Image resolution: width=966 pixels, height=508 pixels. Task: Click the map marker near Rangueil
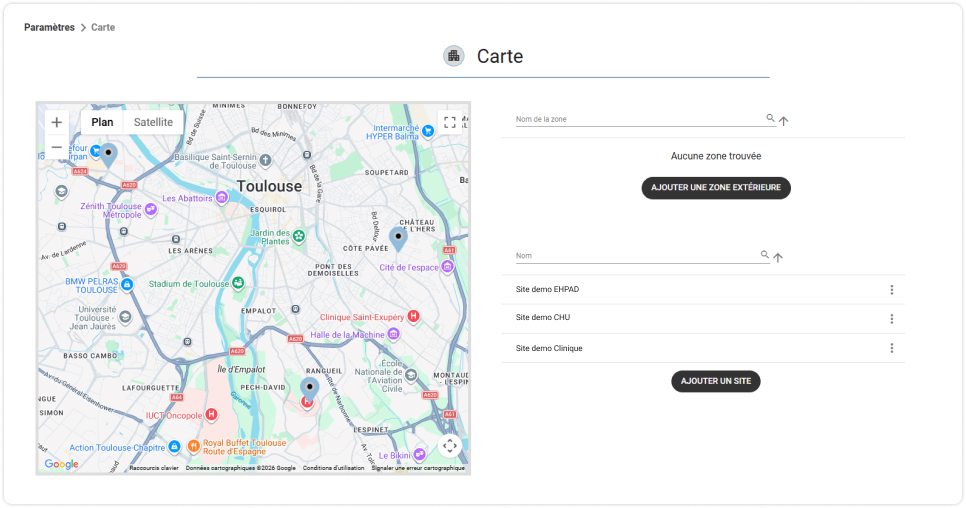310,390
